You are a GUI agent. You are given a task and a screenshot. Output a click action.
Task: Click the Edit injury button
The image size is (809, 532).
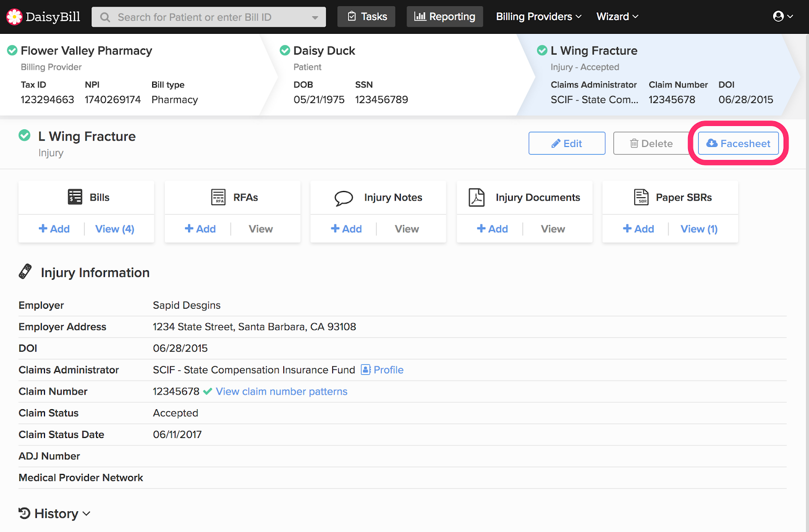[567, 143]
